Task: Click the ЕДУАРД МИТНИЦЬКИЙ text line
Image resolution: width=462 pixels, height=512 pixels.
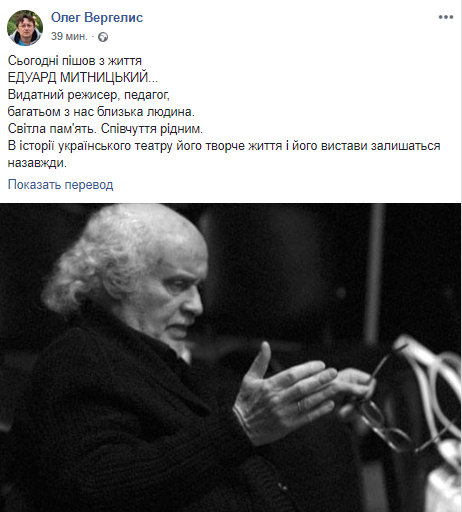Action: point(83,77)
